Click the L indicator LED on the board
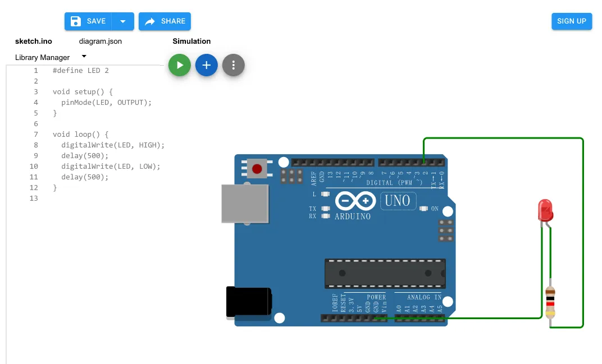The width and height of the screenshot is (602, 364). (x=325, y=194)
